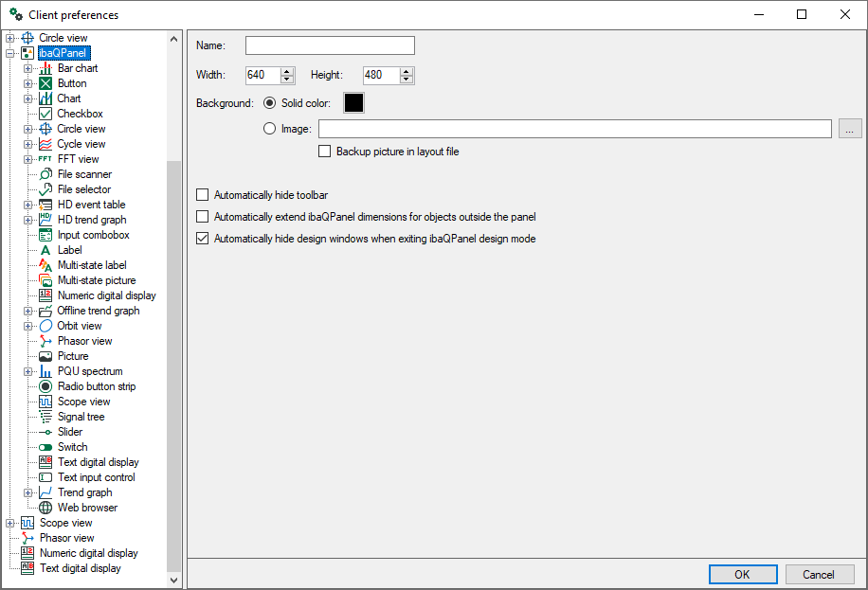868x590 pixels.
Task: Increase Width with up spinner arrow
Action: [x=287, y=71]
